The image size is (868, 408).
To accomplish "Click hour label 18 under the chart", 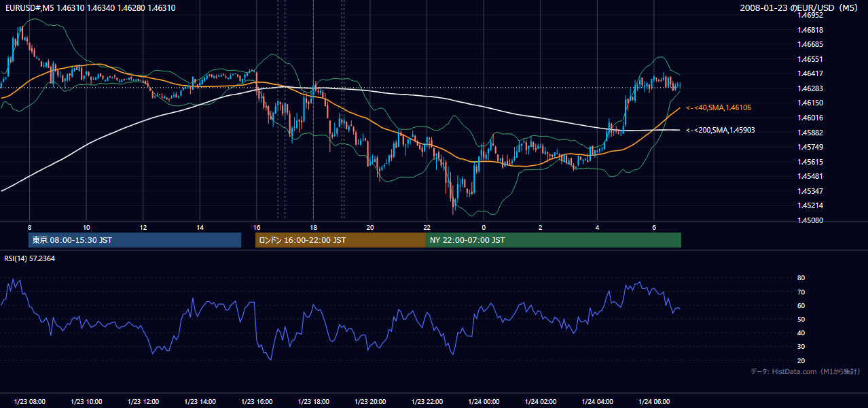I will (313, 227).
